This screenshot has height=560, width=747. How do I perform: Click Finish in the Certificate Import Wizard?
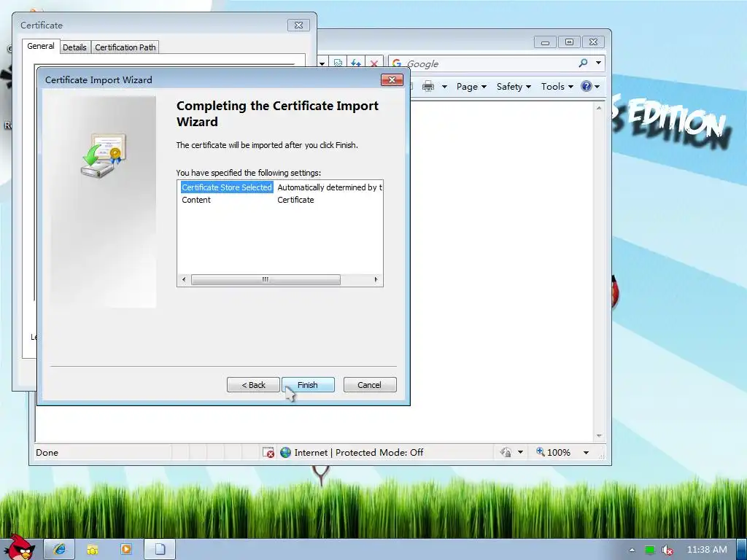pos(308,385)
